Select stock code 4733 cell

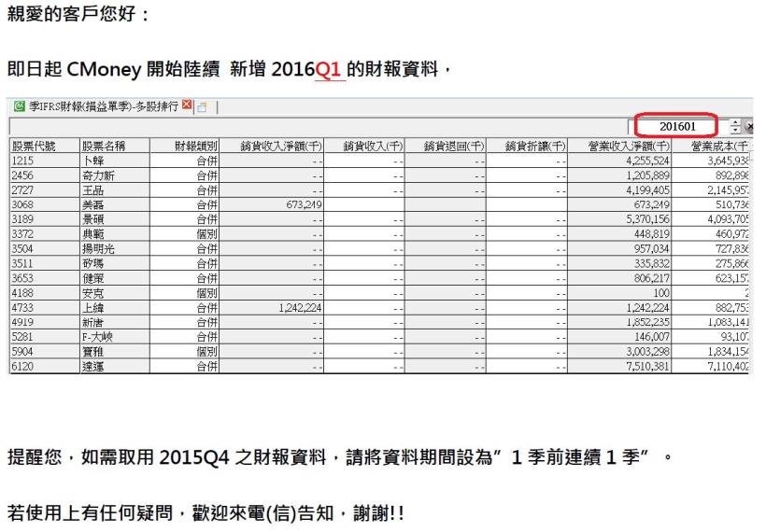(45, 307)
